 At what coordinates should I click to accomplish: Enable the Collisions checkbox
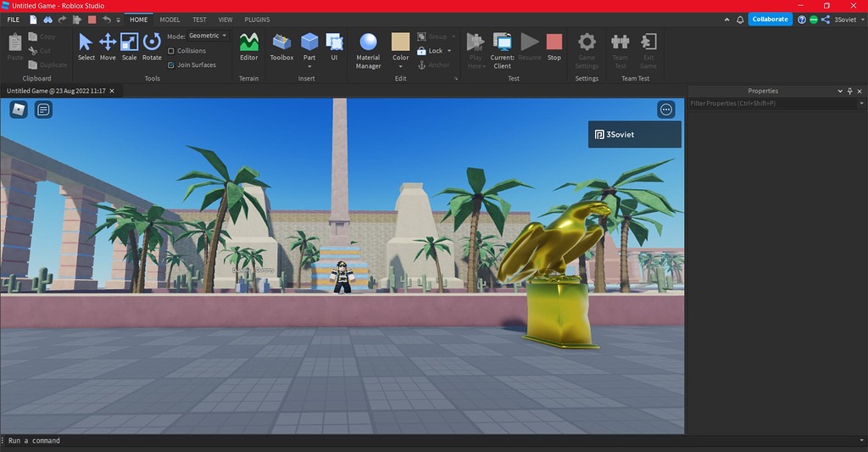pyautogui.click(x=171, y=51)
